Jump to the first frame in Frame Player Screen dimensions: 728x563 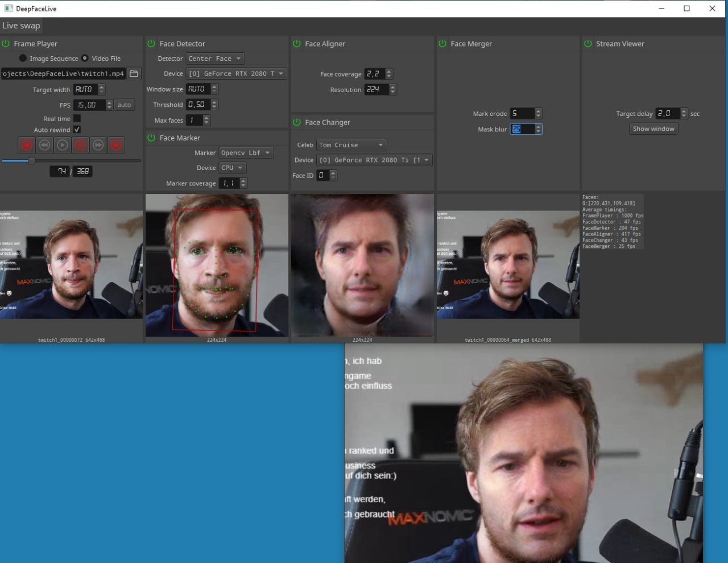pos(26,145)
